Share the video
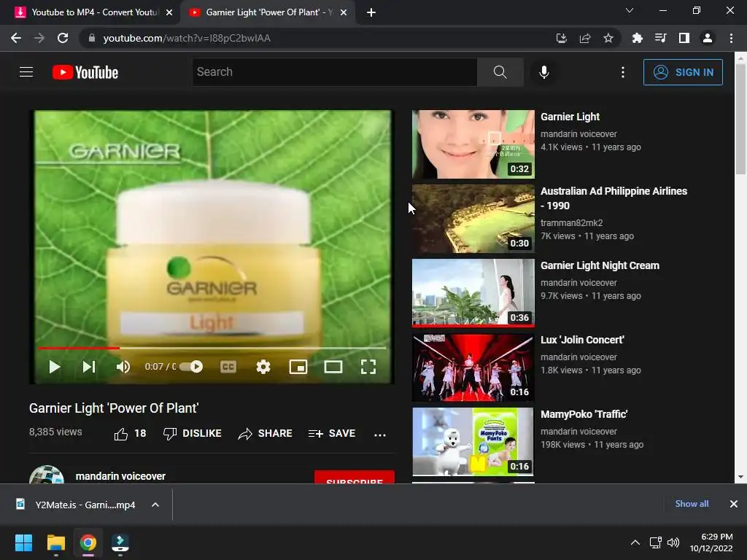This screenshot has height=560, width=747. 265,433
